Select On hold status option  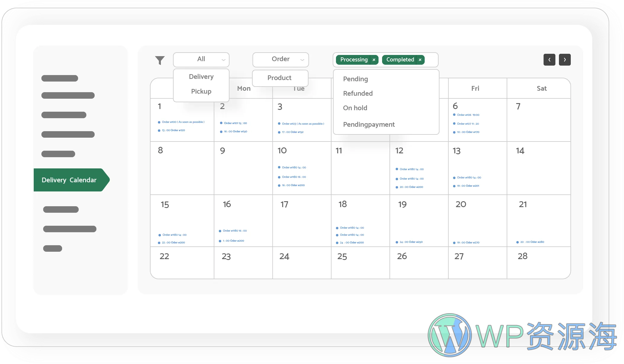(x=355, y=108)
